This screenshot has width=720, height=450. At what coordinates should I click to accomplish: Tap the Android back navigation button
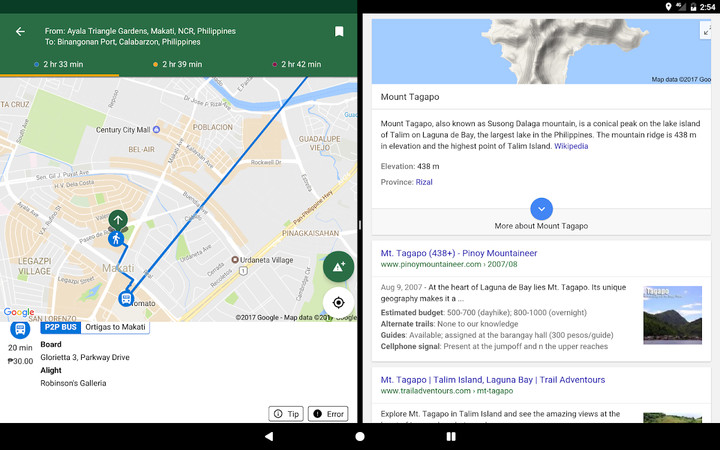pyautogui.click(x=269, y=436)
